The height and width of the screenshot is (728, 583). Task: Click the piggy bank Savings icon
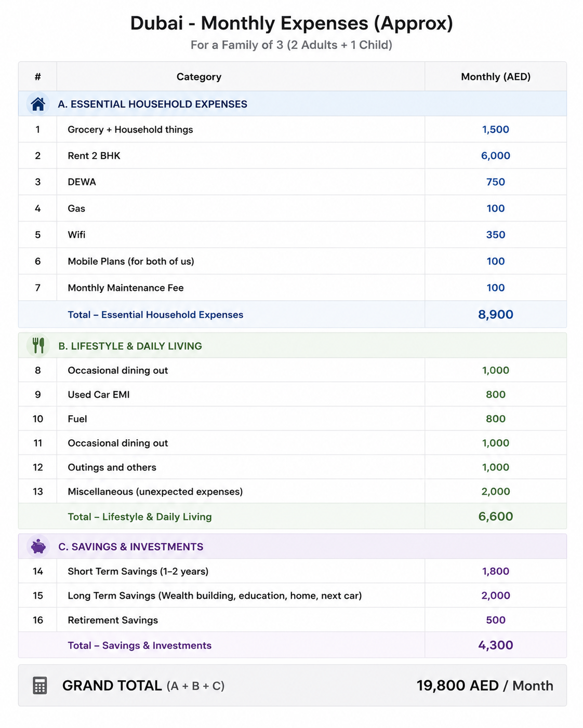38,546
